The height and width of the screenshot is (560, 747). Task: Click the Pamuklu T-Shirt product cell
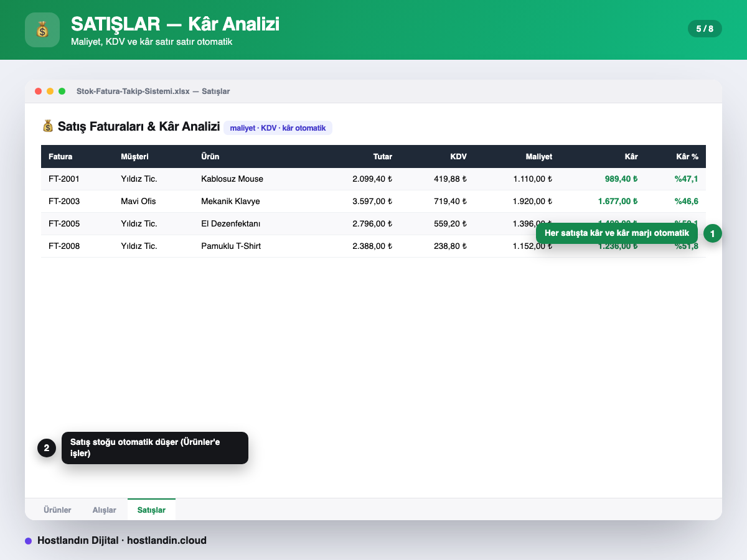pos(231,246)
